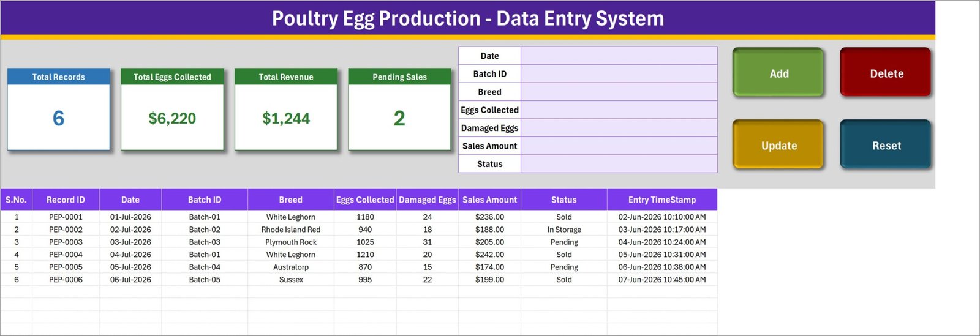Click the date cell 06-Jul-2026
Image resolution: width=980 pixels, height=336 pixels.
(x=130, y=279)
